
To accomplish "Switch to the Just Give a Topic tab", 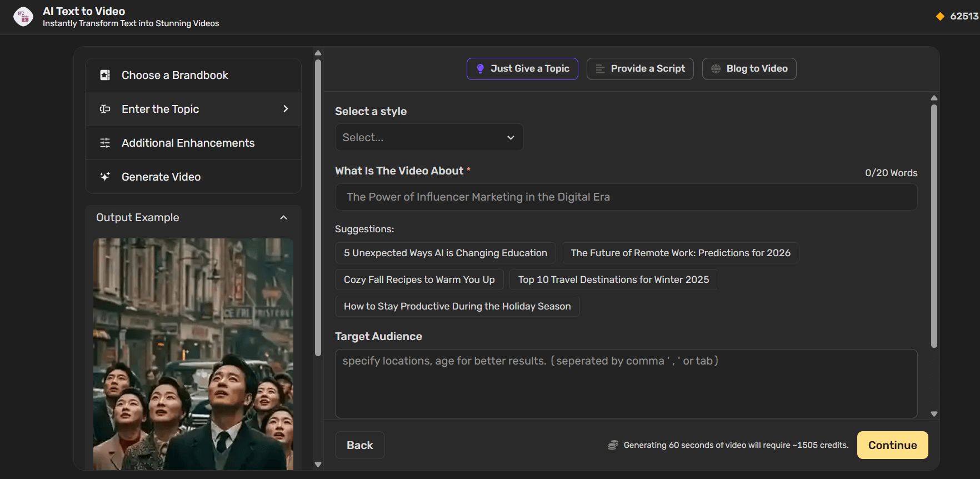I will [x=522, y=69].
